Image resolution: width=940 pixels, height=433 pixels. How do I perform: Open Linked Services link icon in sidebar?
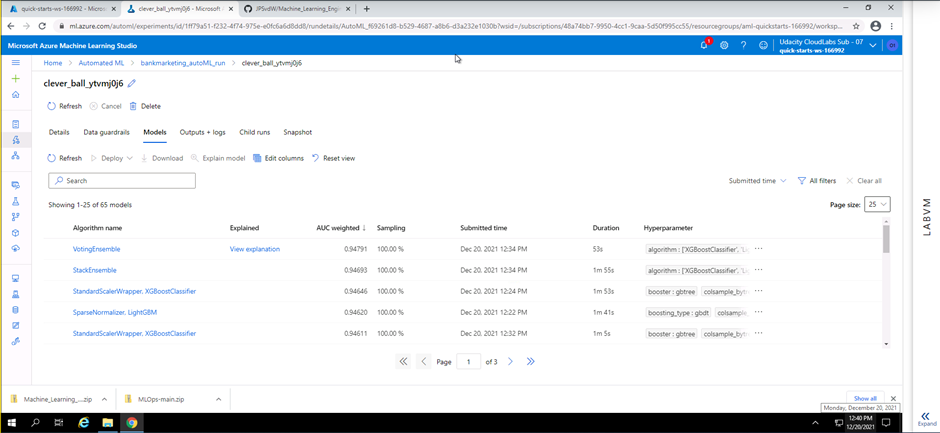pos(16,341)
